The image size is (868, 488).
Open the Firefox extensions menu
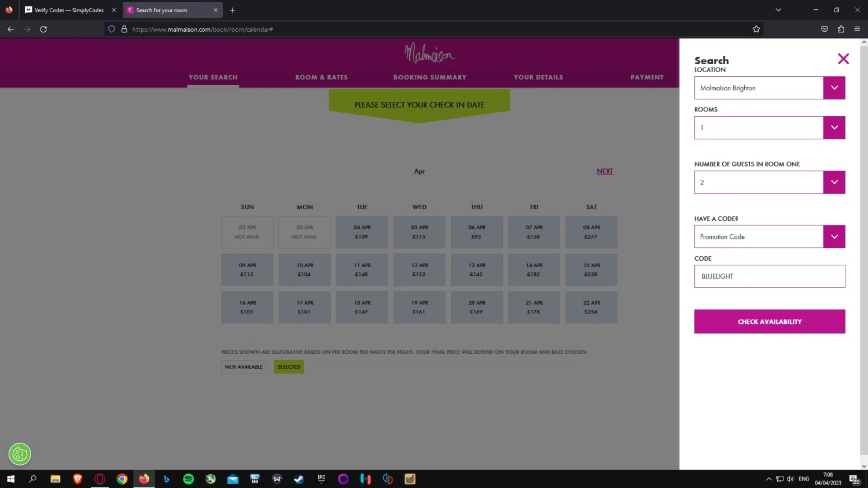tap(841, 29)
